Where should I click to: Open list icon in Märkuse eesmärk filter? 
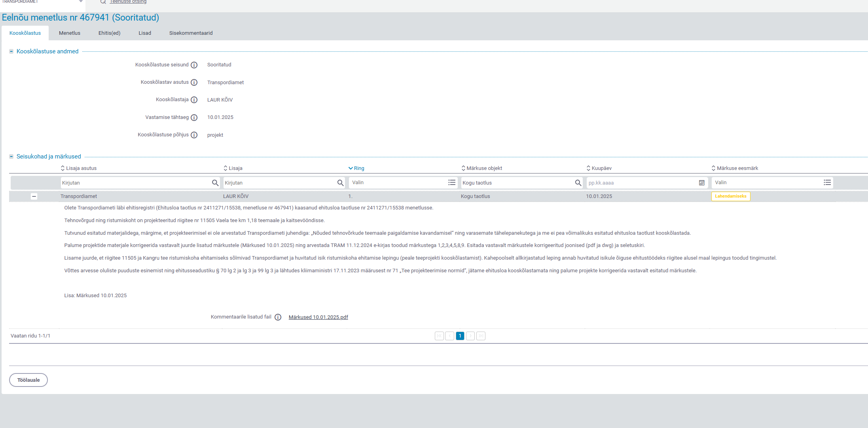(x=827, y=182)
